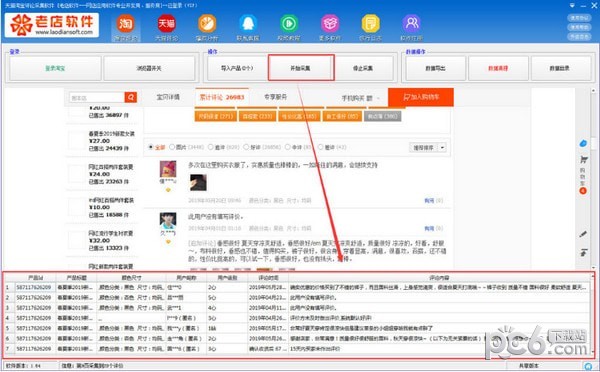
Task: Filter by the gray tag with count (380)
Action: pyautogui.click(x=383, y=116)
